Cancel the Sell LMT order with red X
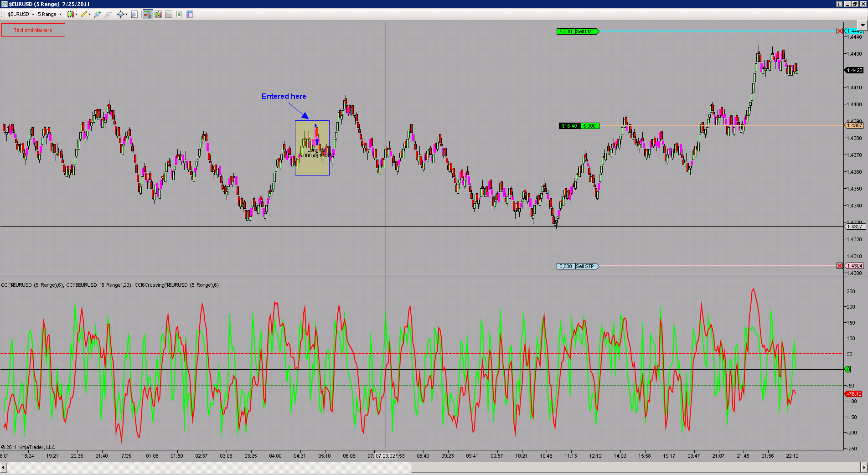868x475 pixels. pos(840,31)
